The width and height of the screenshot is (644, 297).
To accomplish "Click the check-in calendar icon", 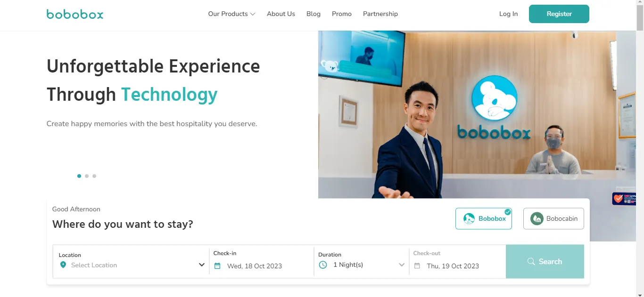I will click(x=217, y=266).
